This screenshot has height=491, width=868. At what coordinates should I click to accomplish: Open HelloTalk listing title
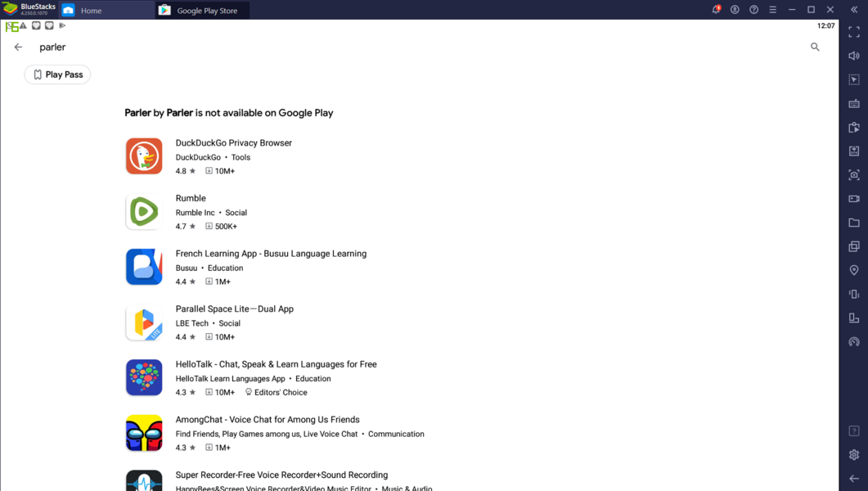coord(276,364)
